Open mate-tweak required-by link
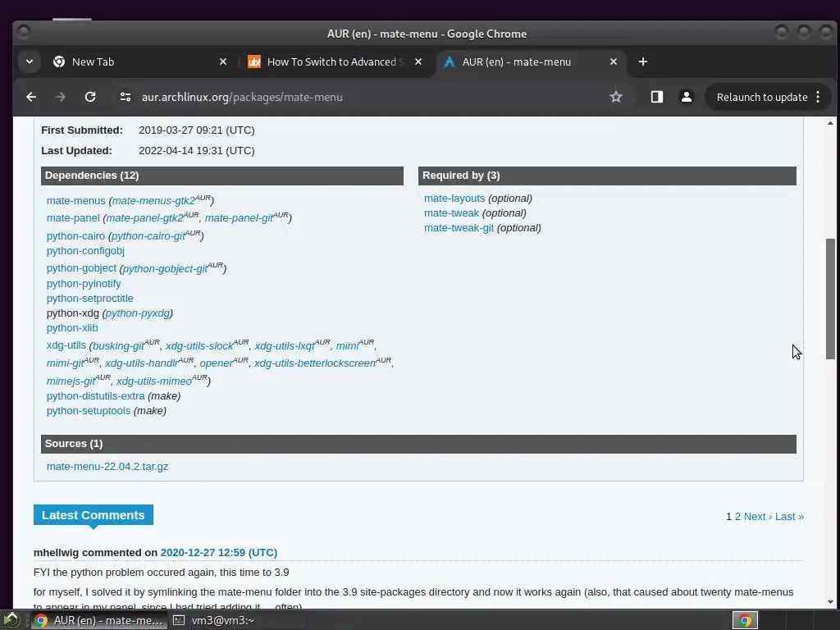The width and height of the screenshot is (840, 630). click(452, 213)
